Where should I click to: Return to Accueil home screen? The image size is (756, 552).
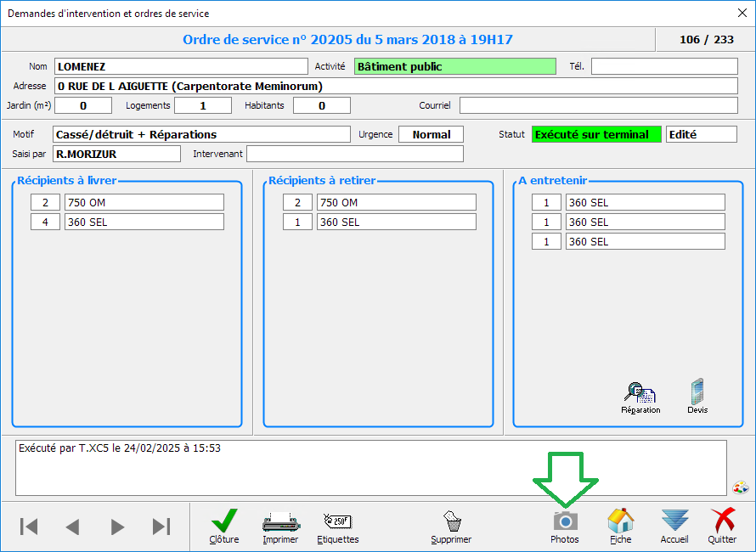674,525
